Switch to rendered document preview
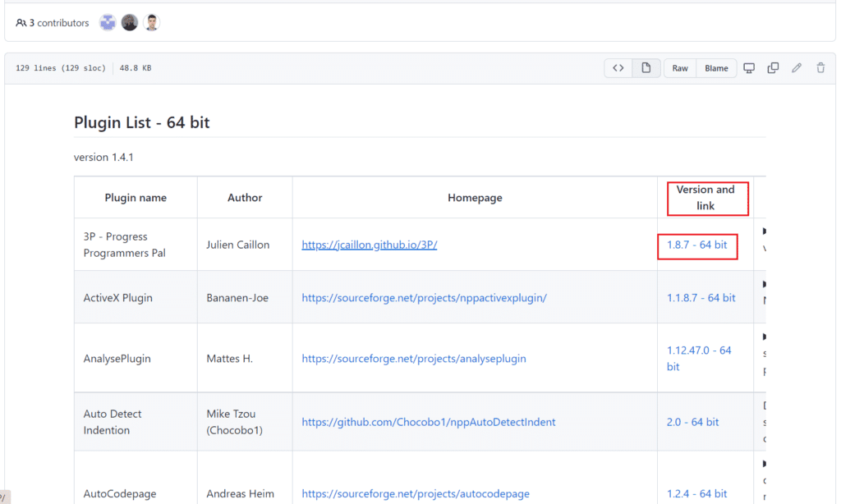 pos(646,68)
